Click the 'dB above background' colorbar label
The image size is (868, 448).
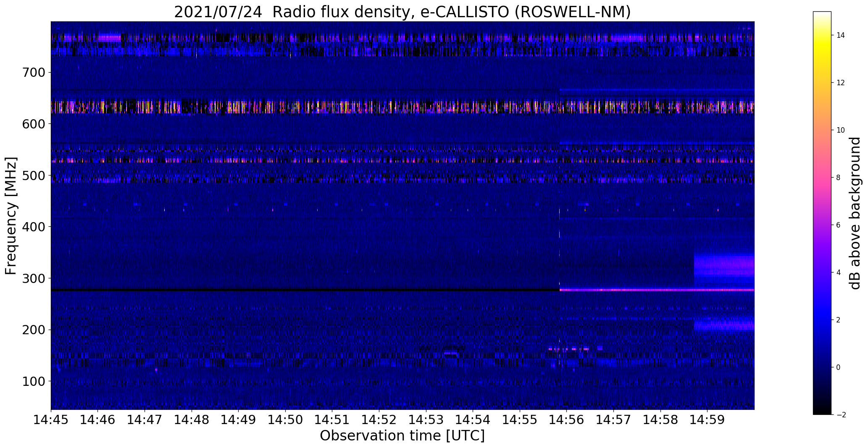pos(855,213)
